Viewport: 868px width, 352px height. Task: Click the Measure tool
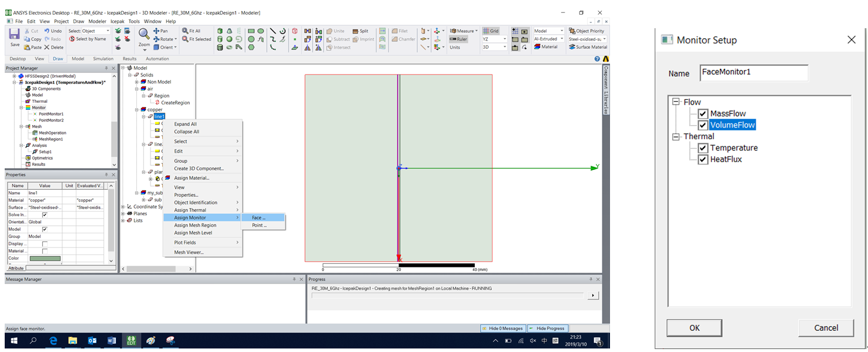tap(463, 31)
